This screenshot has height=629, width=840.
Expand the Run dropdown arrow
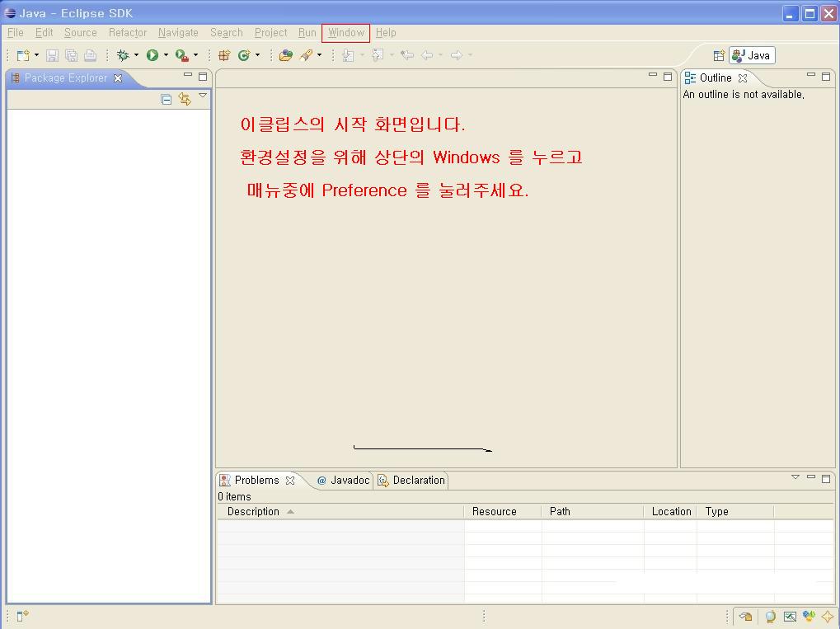coord(166,54)
